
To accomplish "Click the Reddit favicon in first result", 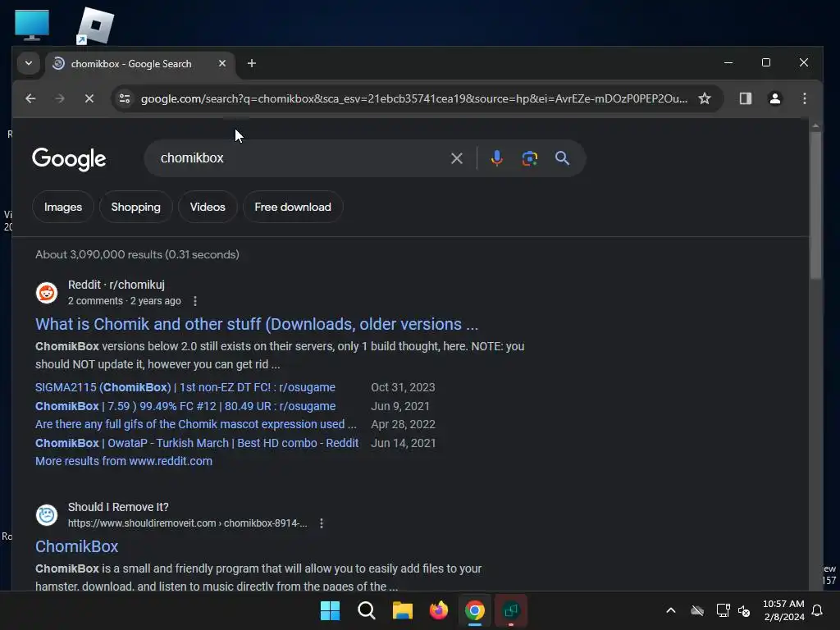I will [x=47, y=293].
